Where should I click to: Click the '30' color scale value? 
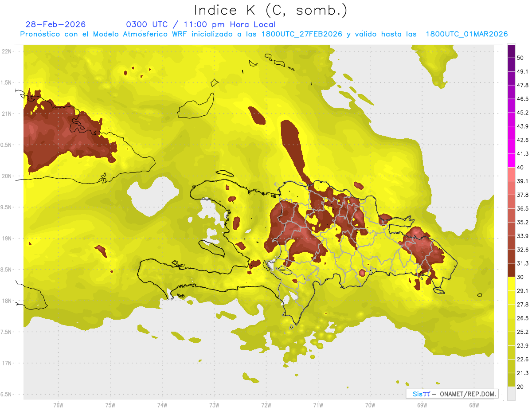(520, 277)
